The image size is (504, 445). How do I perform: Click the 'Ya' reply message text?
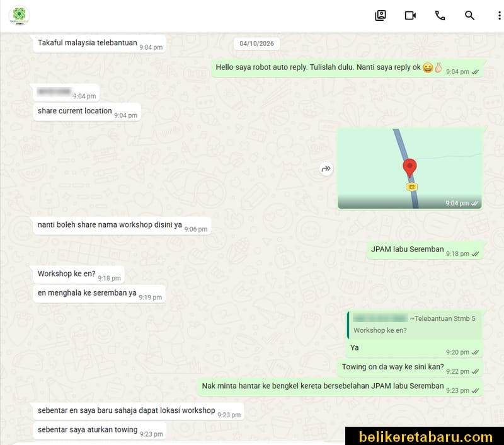[x=355, y=347]
